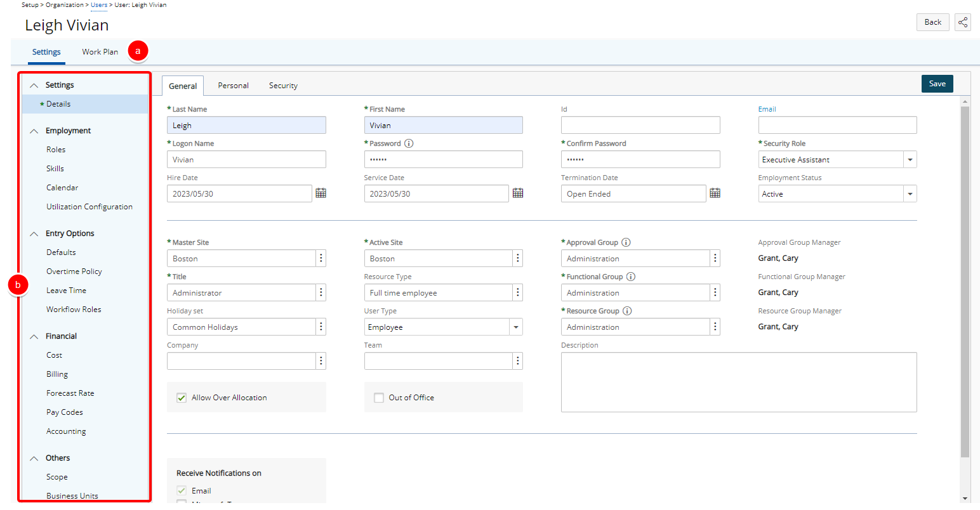This screenshot has width=980, height=510.
Task: Open Company field lookup menu
Action: (321, 361)
